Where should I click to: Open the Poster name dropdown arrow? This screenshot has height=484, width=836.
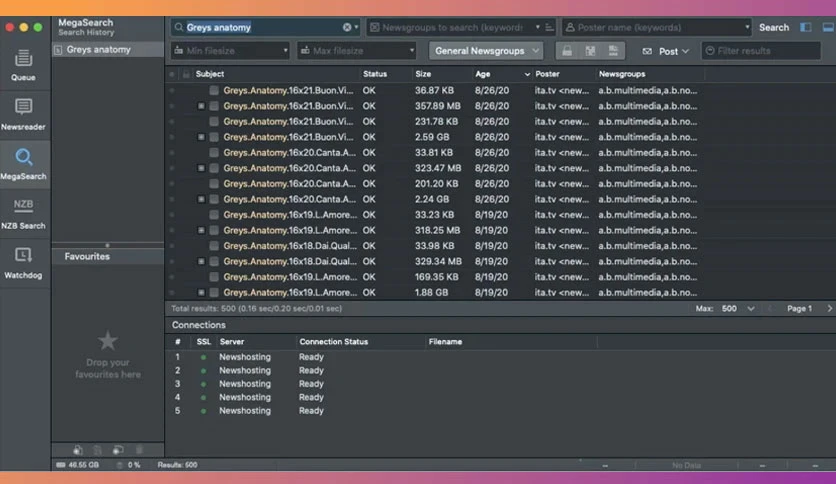click(x=747, y=27)
